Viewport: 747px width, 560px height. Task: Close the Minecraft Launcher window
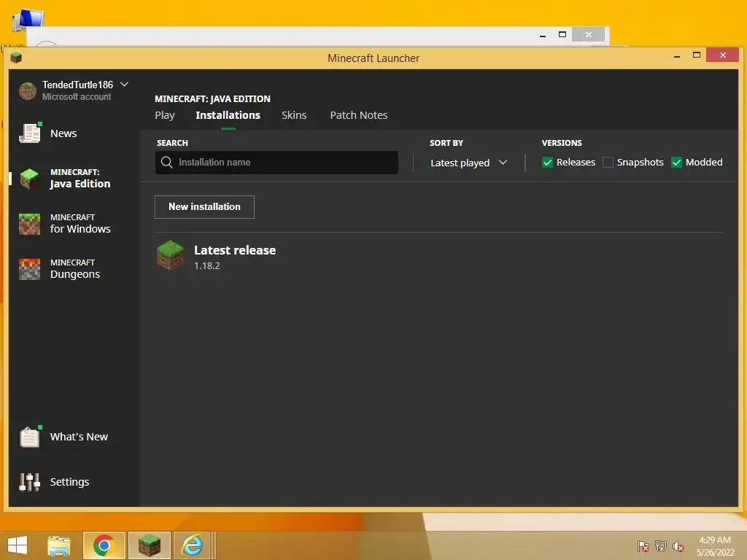[723, 55]
